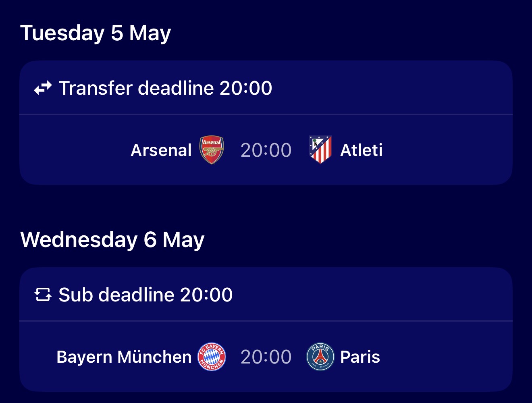
Task: Select the Sub deadline 20:00 label
Action: pos(145,295)
